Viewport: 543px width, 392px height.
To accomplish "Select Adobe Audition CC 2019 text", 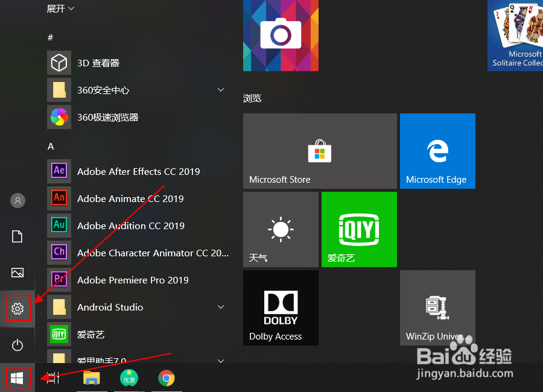I will pyautogui.click(x=131, y=226).
